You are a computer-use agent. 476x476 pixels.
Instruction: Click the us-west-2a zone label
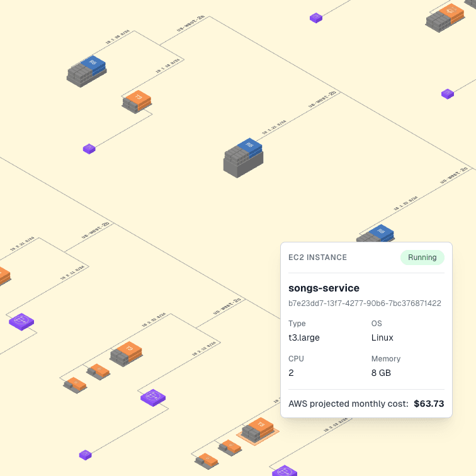point(191,23)
